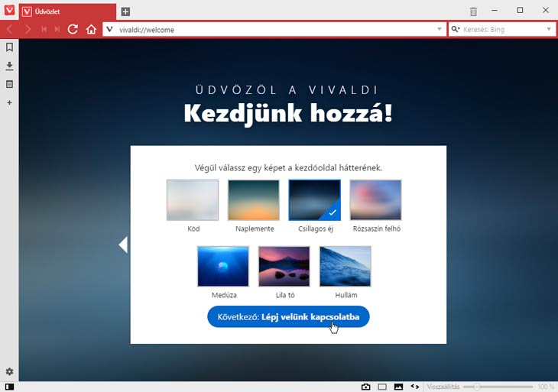Go to the home page
The image size is (558, 392).
pos(91,29)
